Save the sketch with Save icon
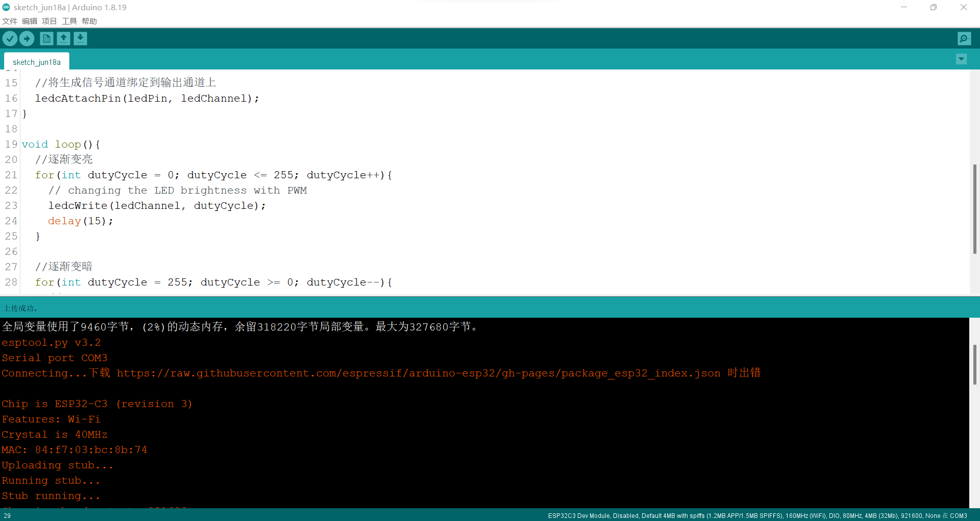 click(x=80, y=38)
